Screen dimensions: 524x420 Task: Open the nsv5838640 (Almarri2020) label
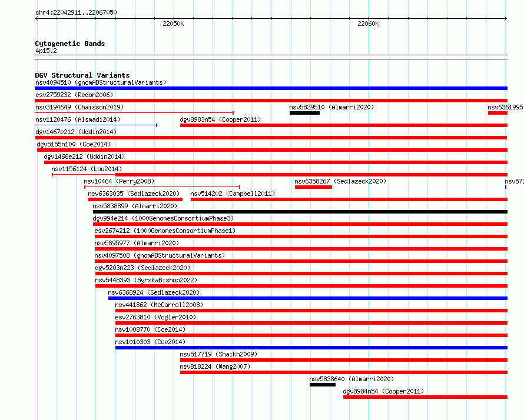[x=351, y=379]
